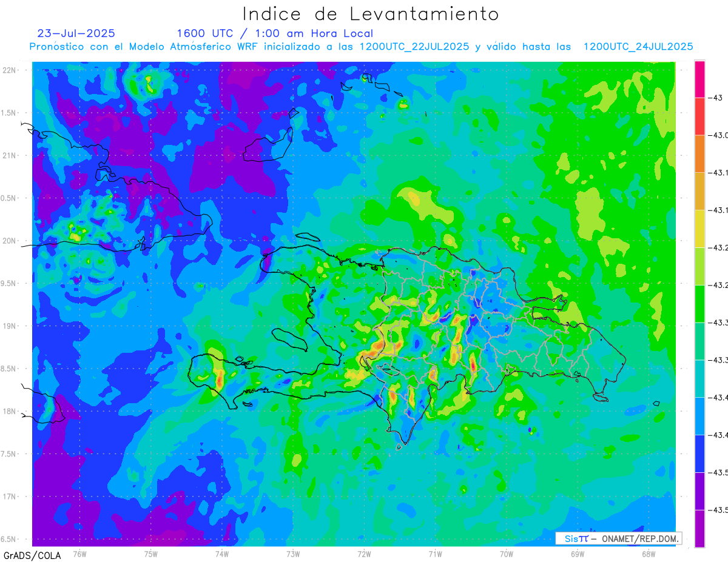Screen dimensions: 728x562
Task: Select the royal blue legend swatch
Action: (x=699, y=453)
